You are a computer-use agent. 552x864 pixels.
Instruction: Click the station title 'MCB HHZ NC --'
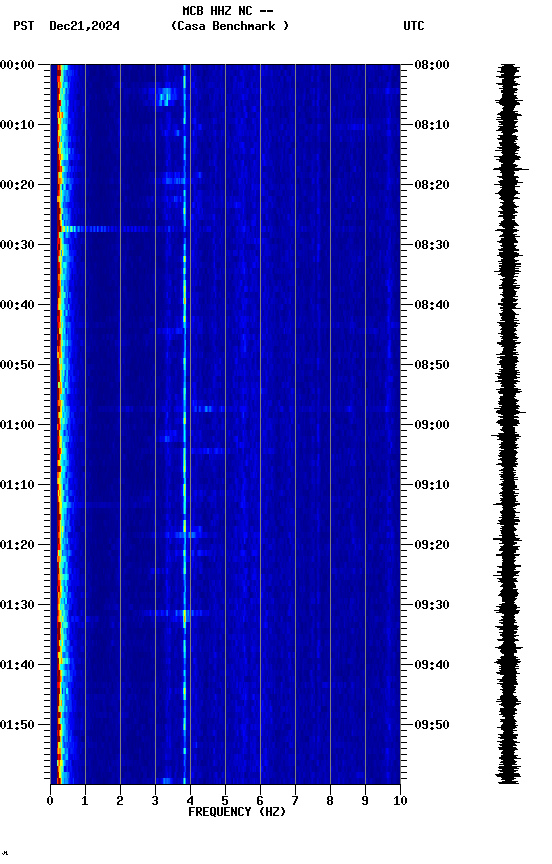tap(228, 11)
